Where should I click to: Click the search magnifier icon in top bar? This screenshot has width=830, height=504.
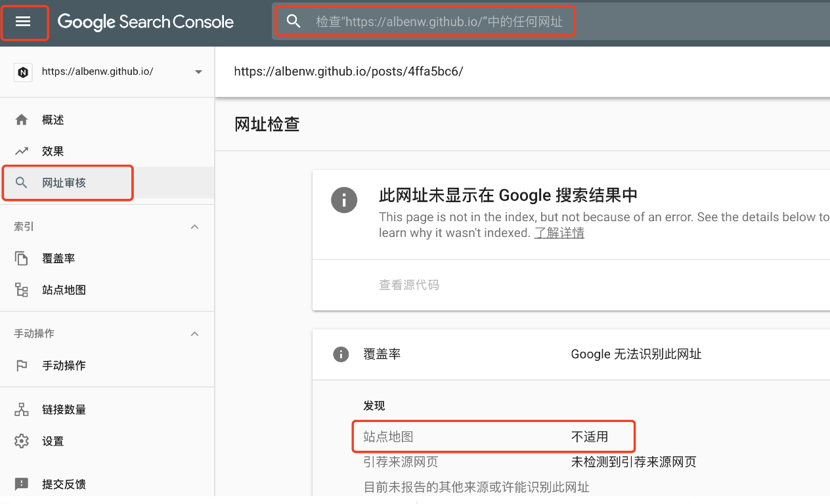[x=294, y=22]
